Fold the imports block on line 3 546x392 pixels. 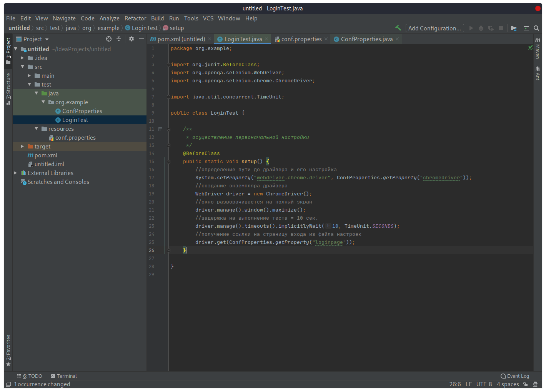(x=168, y=65)
